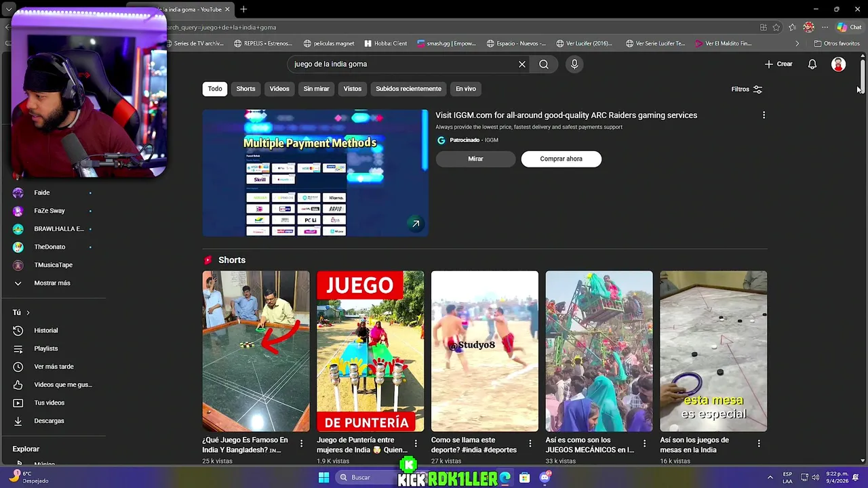This screenshot has height=488, width=868.
Task: Open TMusicaTape channel subscription
Action: 53,265
